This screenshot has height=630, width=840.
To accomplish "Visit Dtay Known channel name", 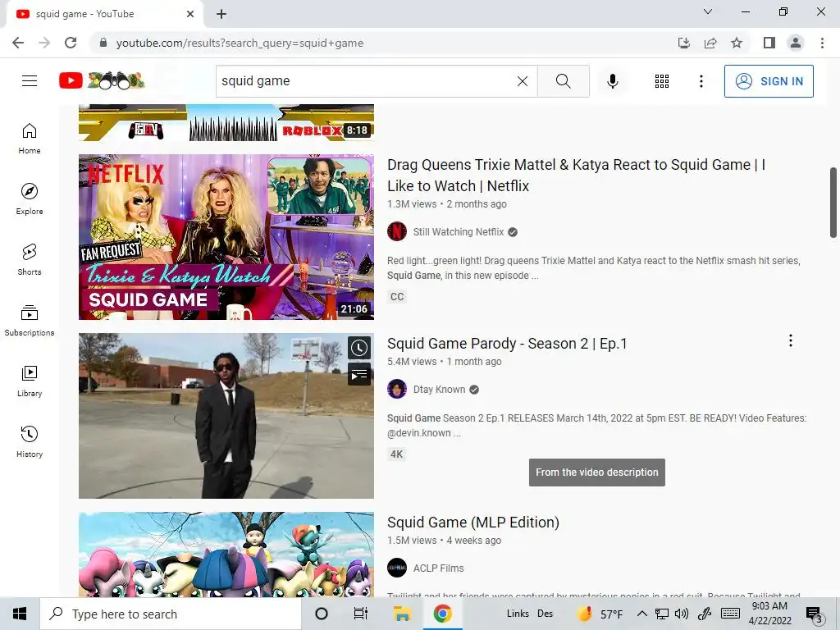I will point(439,390).
